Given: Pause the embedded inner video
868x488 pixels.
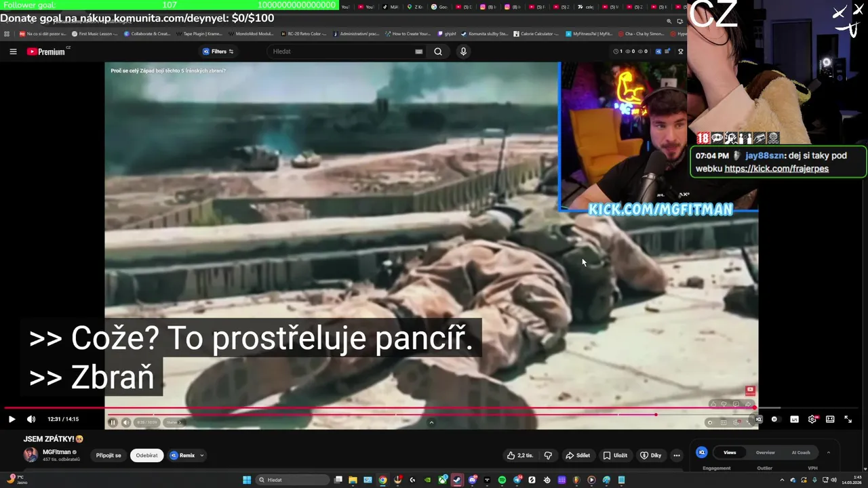Looking at the screenshot, I should [113, 422].
